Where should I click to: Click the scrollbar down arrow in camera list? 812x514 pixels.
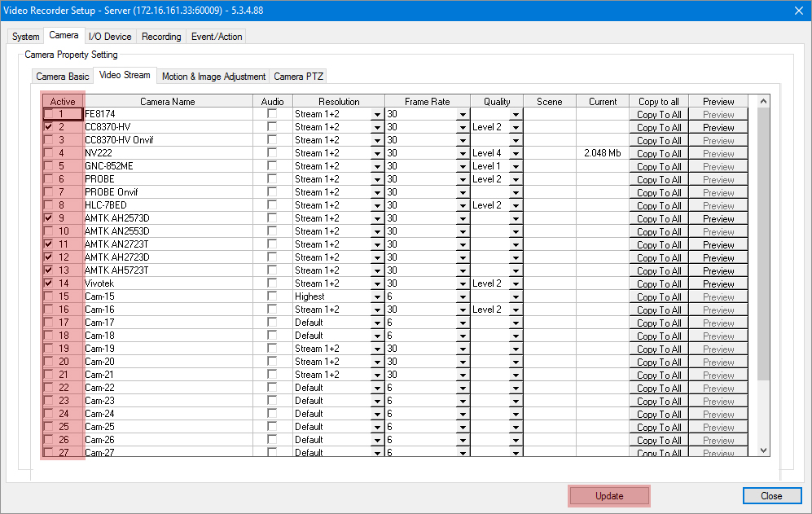(x=763, y=450)
